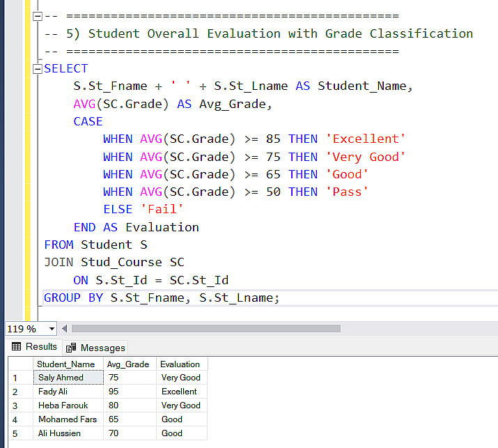The image size is (498, 448).
Task: Click the 'Pass' string literal in code
Action: pyautogui.click(x=347, y=192)
